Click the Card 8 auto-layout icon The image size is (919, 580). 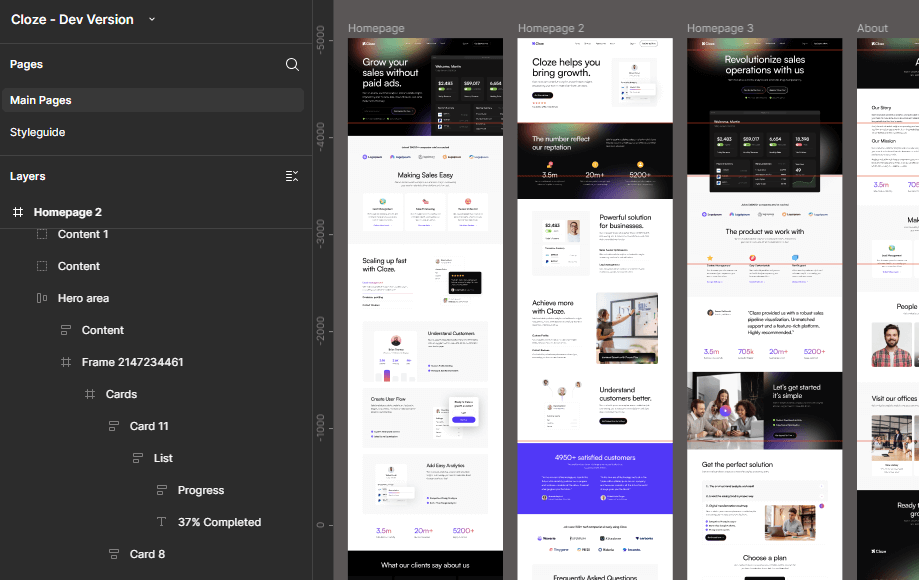tap(114, 554)
